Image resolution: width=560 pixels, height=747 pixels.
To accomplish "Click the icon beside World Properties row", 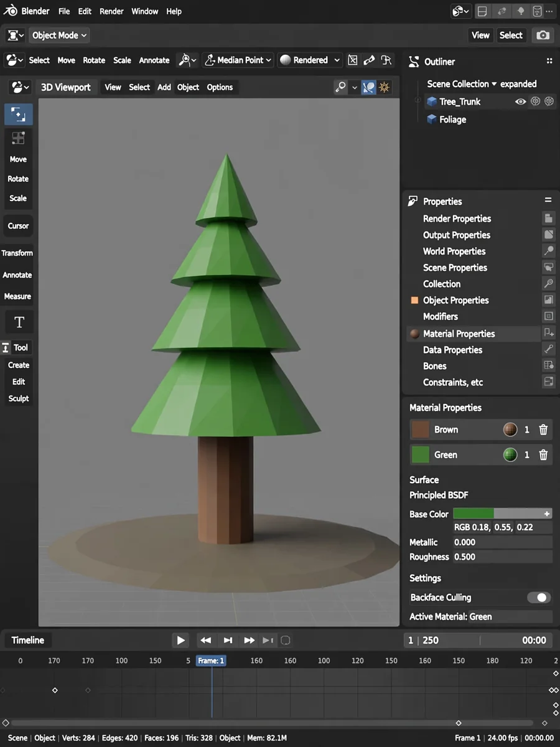I will point(548,251).
